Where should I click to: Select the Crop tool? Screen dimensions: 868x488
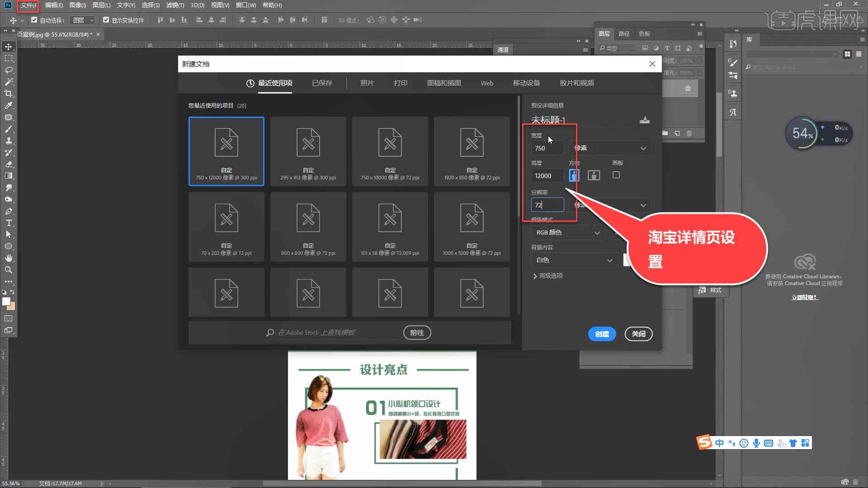tap(9, 94)
